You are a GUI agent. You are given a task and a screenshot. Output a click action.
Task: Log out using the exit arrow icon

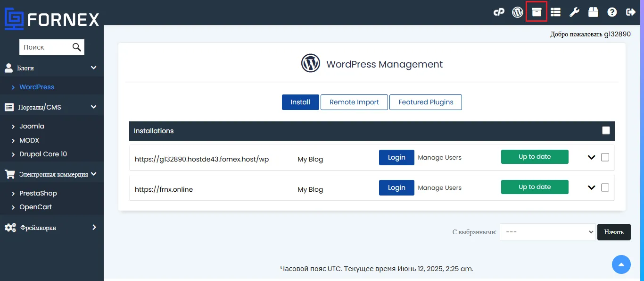click(x=631, y=12)
